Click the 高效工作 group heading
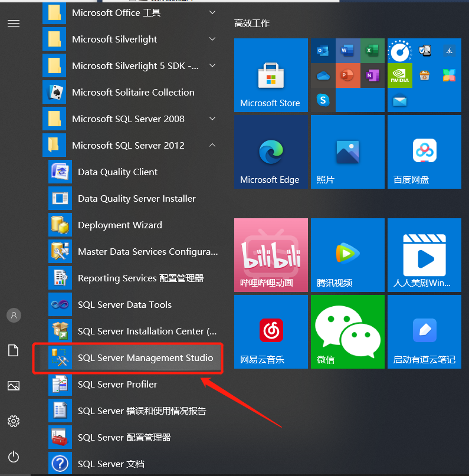The width and height of the screenshot is (469, 476). pyautogui.click(x=252, y=24)
